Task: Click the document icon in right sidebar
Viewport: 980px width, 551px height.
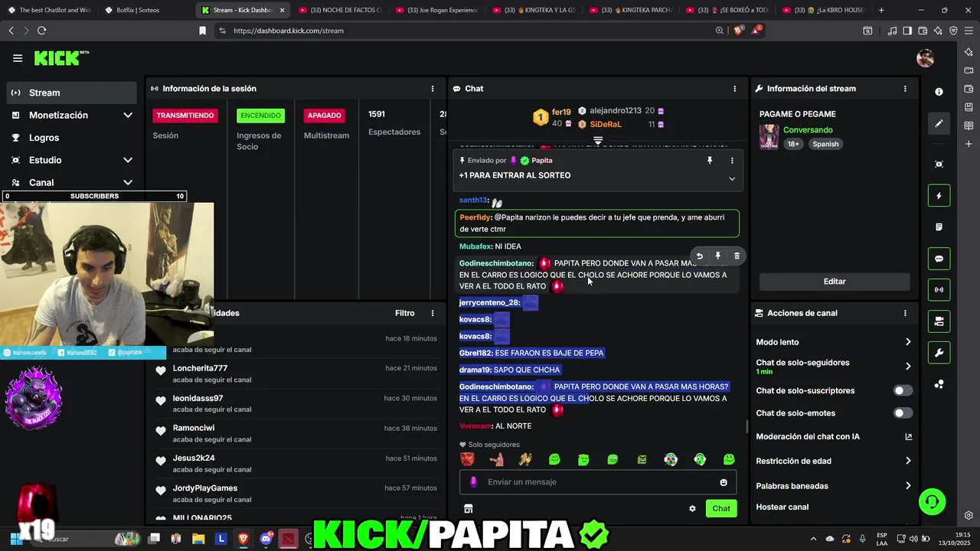Action: click(939, 227)
